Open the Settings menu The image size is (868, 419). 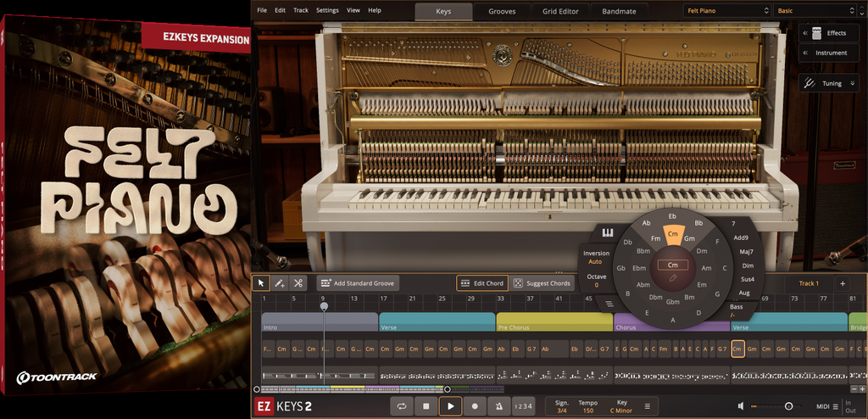coord(327,10)
